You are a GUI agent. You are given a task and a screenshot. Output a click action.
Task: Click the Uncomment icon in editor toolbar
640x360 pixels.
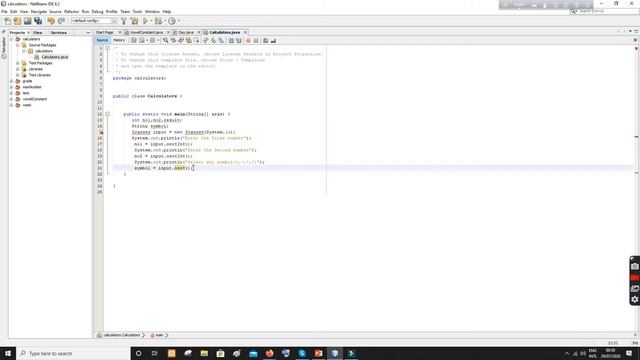273,40
